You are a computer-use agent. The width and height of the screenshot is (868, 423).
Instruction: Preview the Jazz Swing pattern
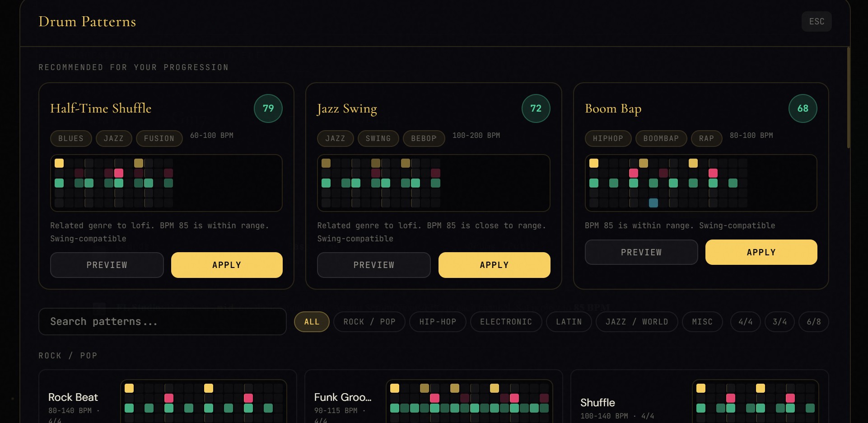pos(373,265)
